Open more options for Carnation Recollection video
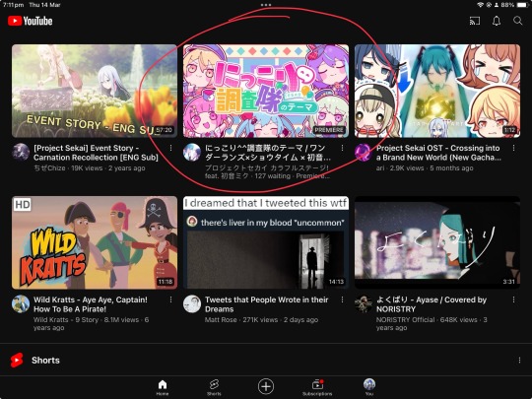532x399 pixels. [170, 148]
